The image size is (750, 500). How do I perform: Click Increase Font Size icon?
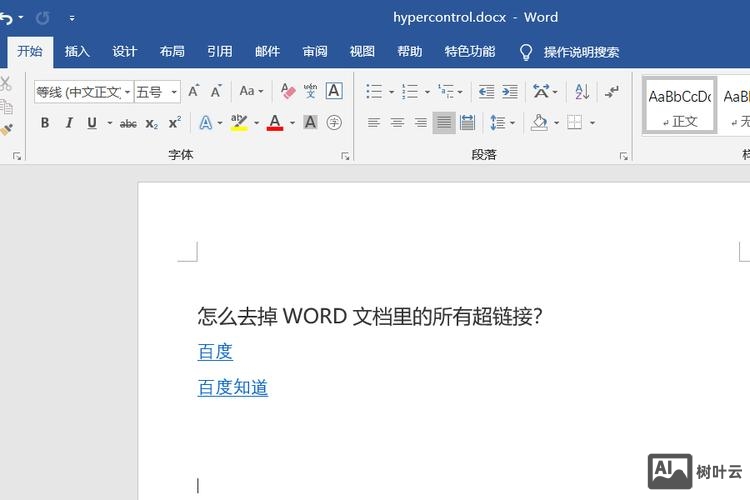[193, 91]
